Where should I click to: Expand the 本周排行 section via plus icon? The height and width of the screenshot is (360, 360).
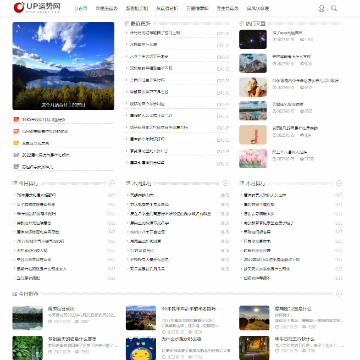(x=225, y=183)
